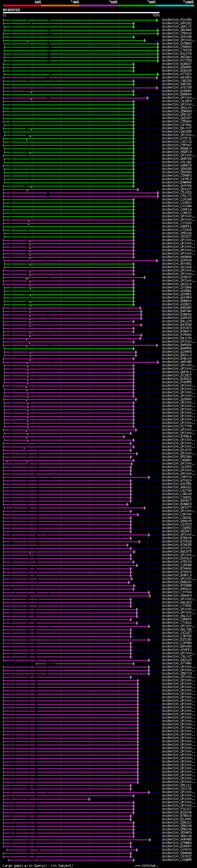The width and height of the screenshot is (197, 868).
Task: Open UniRef100_B6JX37 hit
Action: point(177,128)
